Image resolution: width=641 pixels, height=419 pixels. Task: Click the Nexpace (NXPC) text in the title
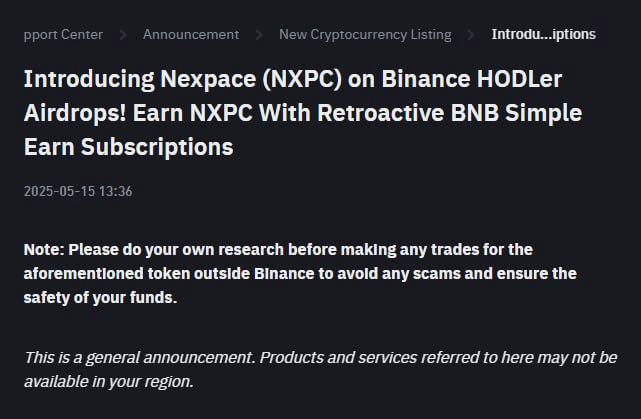point(251,79)
